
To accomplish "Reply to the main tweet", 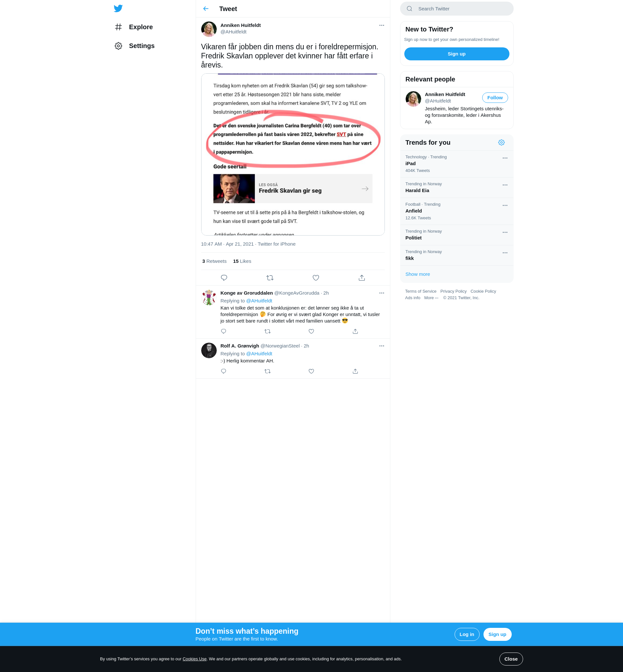I will [x=224, y=278].
